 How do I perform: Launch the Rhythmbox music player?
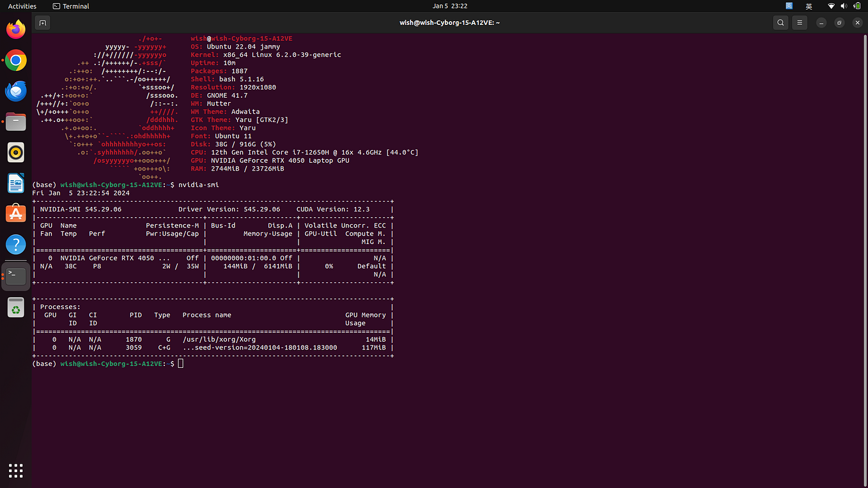[x=15, y=152]
